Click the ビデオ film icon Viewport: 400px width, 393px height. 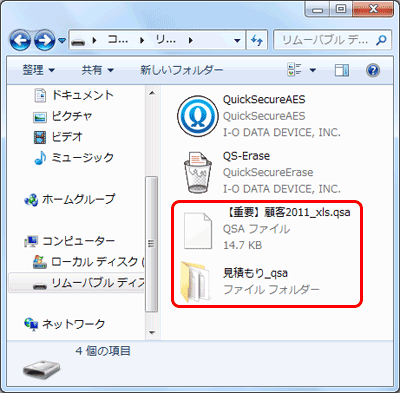[x=40, y=137]
